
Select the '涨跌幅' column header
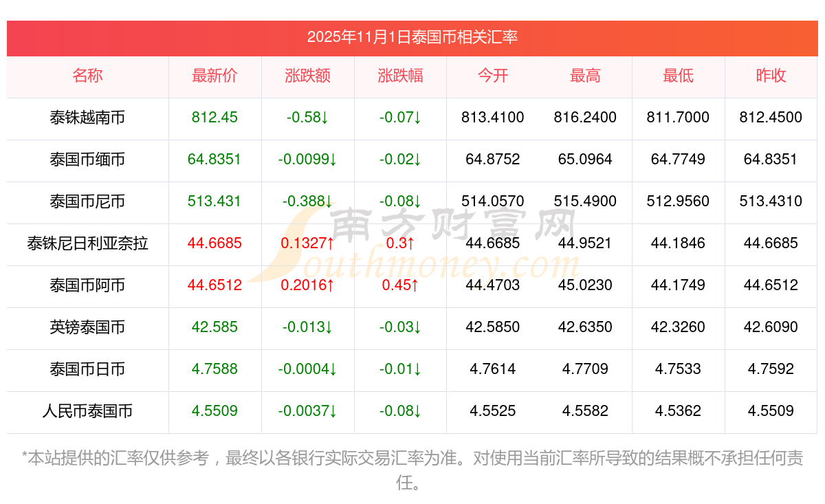point(400,76)
